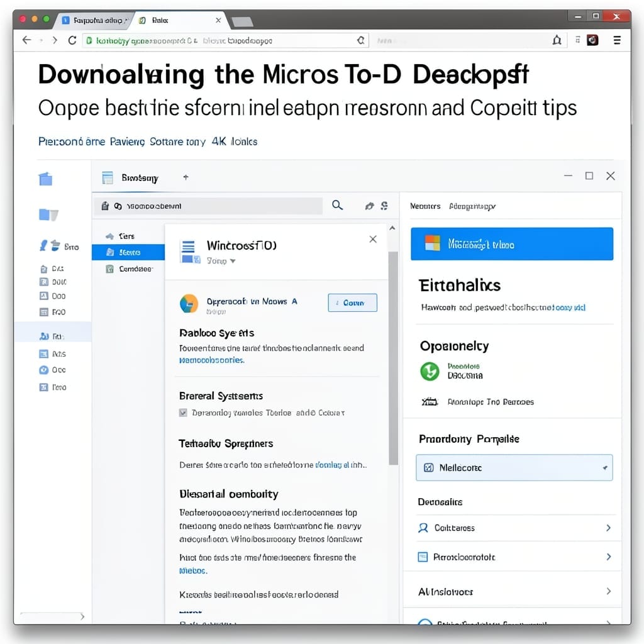Select 'Cemdtee' in the navigation list
This screenshot has width=644, height=644.
click(x=128, y=269)
